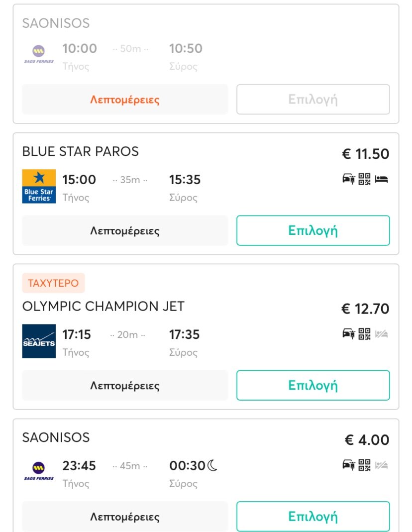The image size is (412, 532).
Task: Click the QR e-ticket icon on Olympic Champion Jet
Action: [365, 334]
